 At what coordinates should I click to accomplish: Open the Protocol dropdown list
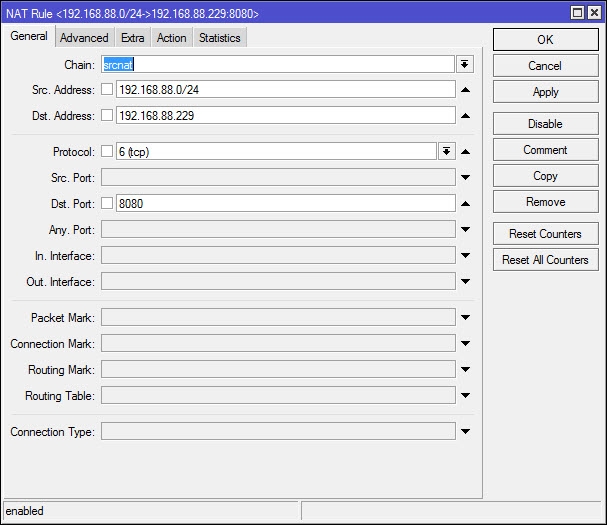(x=446, y=152)
